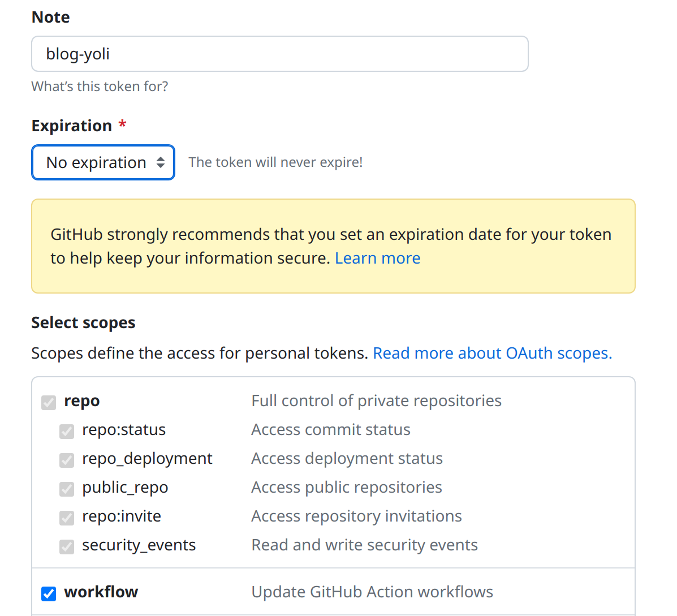The height and width of the screenshot is (616, 677).
Task: Click the workflow scope label
Action: (101, 592)
